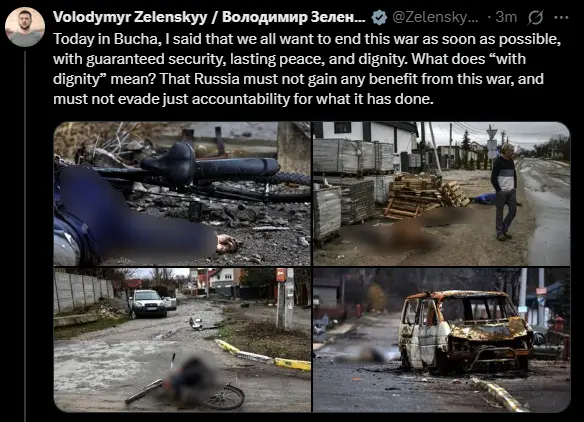Click the Grok explain-post icon
The height and width of the screenshot is (422, 584).
(x=535, y=18)
